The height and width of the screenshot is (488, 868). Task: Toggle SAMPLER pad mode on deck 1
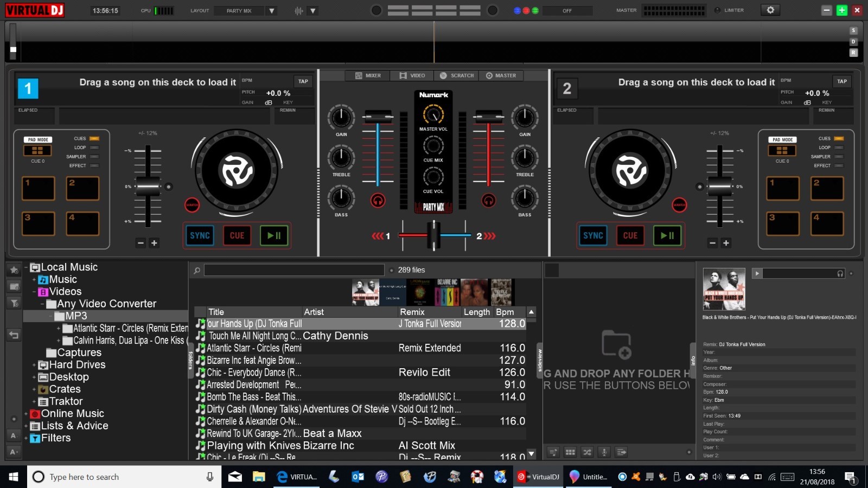(x=94, y=156)
